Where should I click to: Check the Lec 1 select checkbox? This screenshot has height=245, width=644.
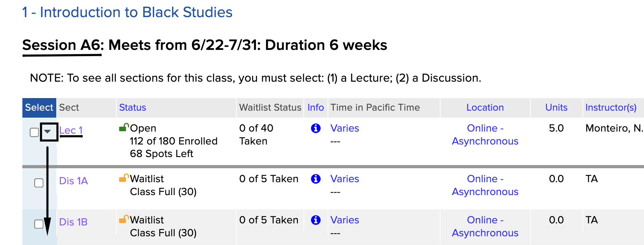coord(34,132)
